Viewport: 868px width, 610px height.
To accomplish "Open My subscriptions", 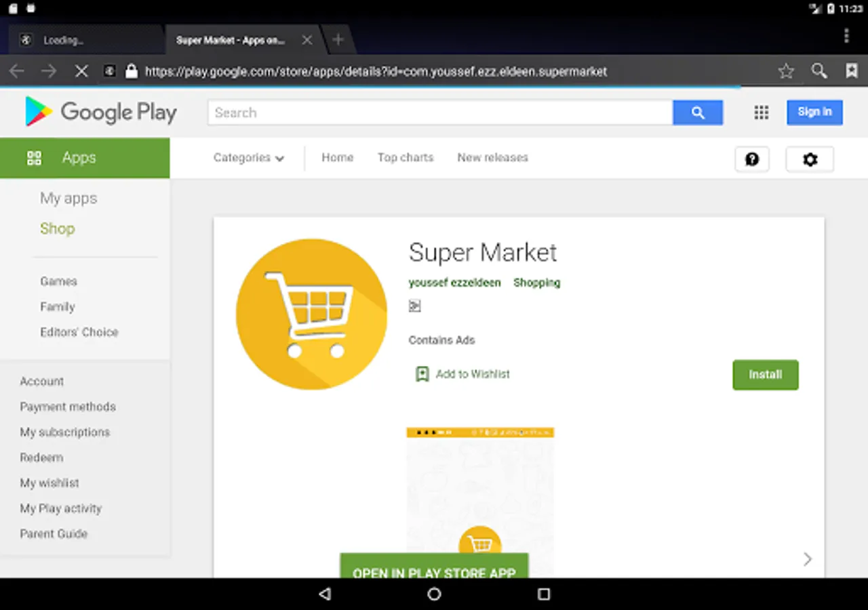I will coord(64,432).
